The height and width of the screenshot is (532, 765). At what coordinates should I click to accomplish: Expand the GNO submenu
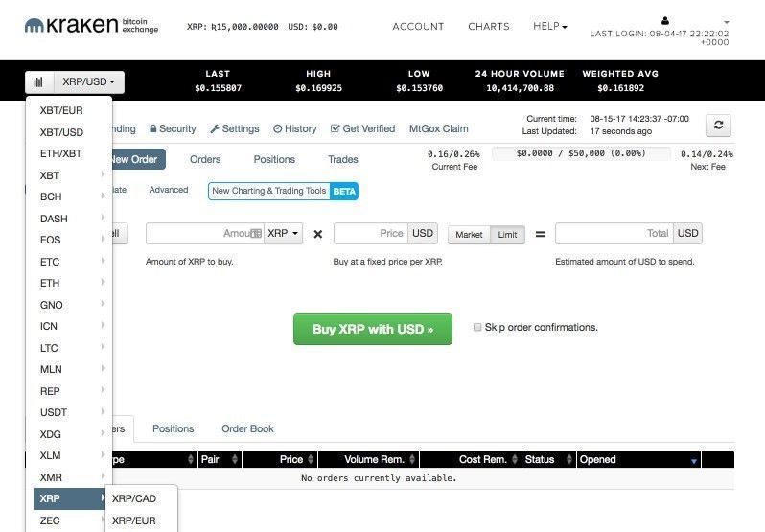[x=69, y=305]
